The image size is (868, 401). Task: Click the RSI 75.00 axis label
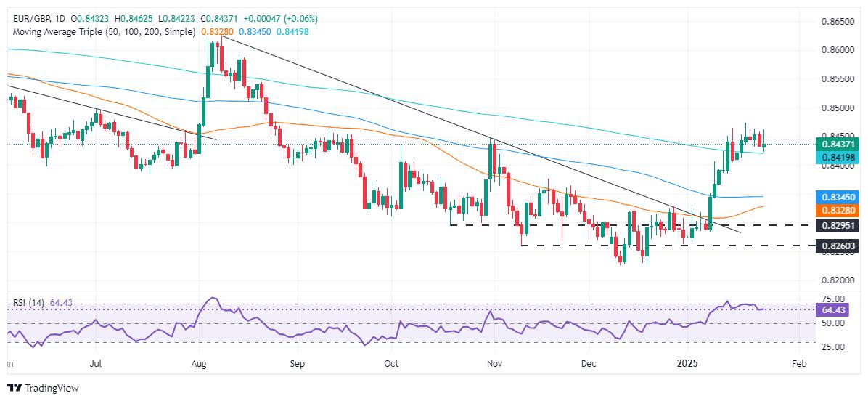(x=832, y=299)
